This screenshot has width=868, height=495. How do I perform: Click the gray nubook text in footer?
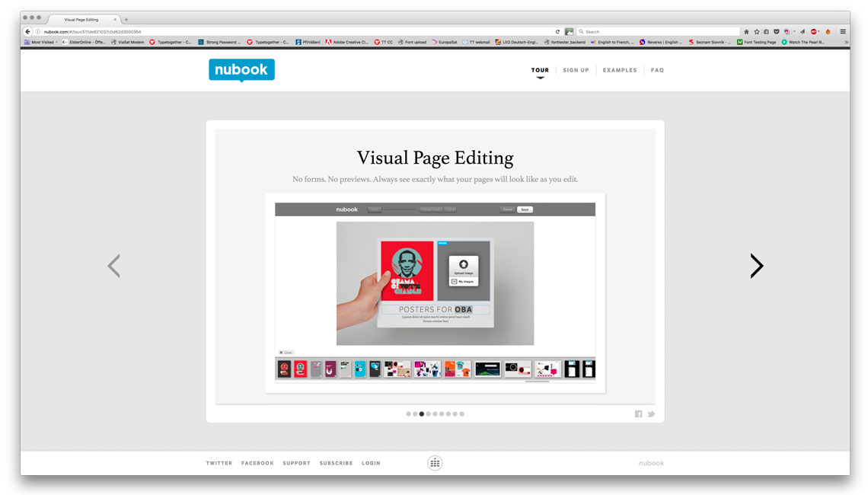[651, 463]
